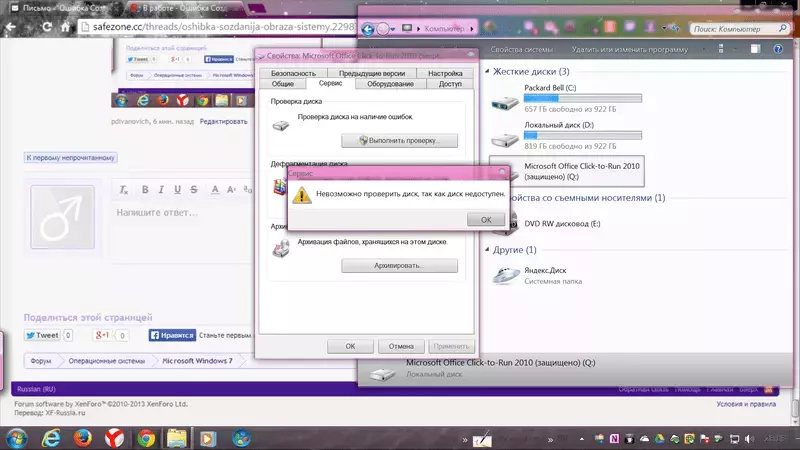Switch to the Письмо browser tab
This screenshot has height=450, width=800.
60,8
